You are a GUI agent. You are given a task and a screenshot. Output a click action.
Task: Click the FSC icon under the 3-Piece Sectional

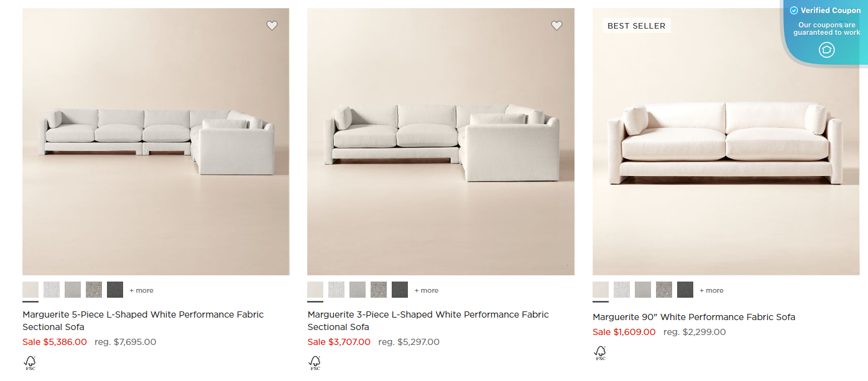tap(315, 364)
